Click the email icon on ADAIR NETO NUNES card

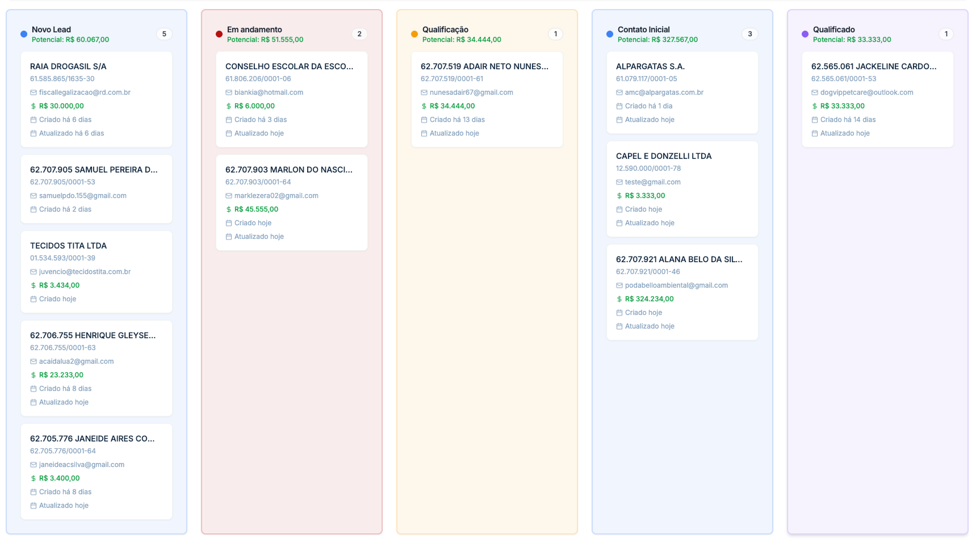click(424, 92)
